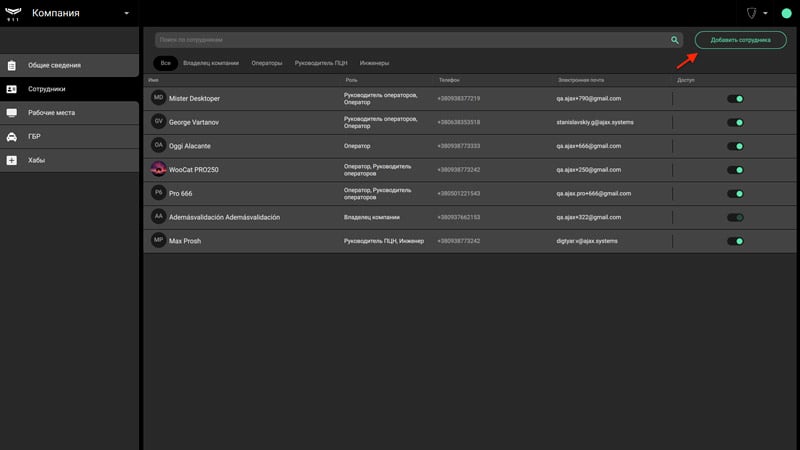Toggle access for Max Prosh

pos(735,241)
